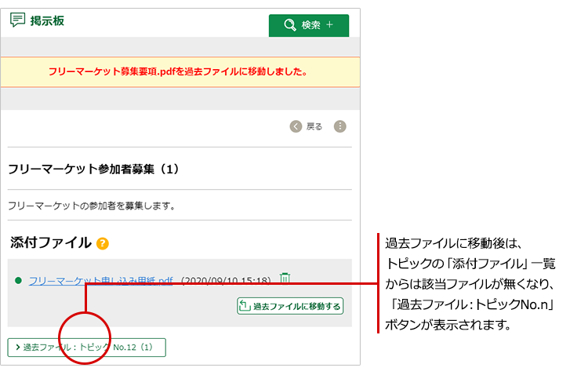Click the attachment timestamp 2020/09/10 15:18
The height and width of the screenshot is (375, 588).
pyautogui.click(x=226, y=280)
